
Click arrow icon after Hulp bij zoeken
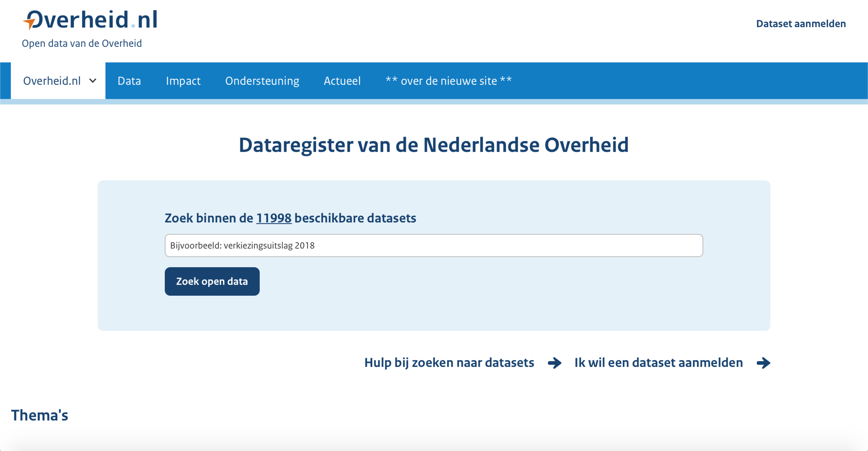coord(554,363)
